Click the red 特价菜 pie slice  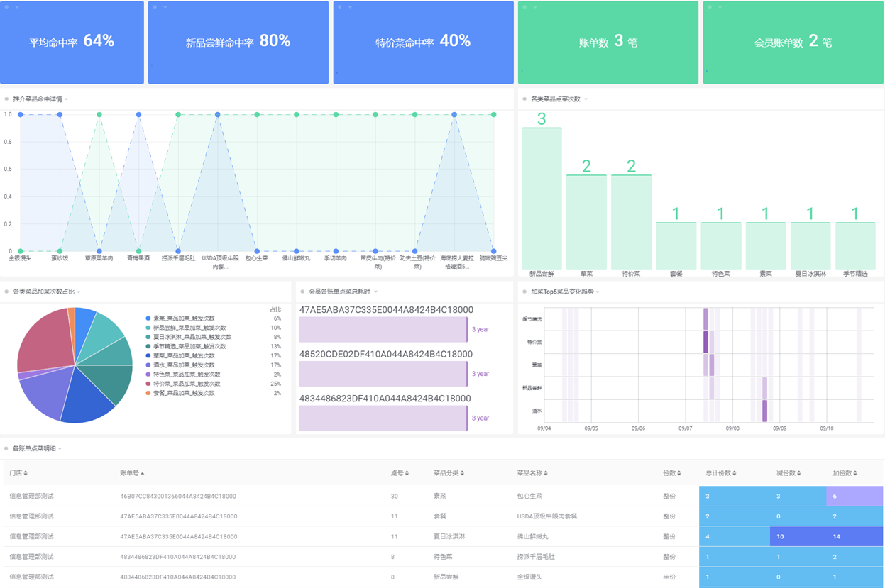click(x=43, y=340)
